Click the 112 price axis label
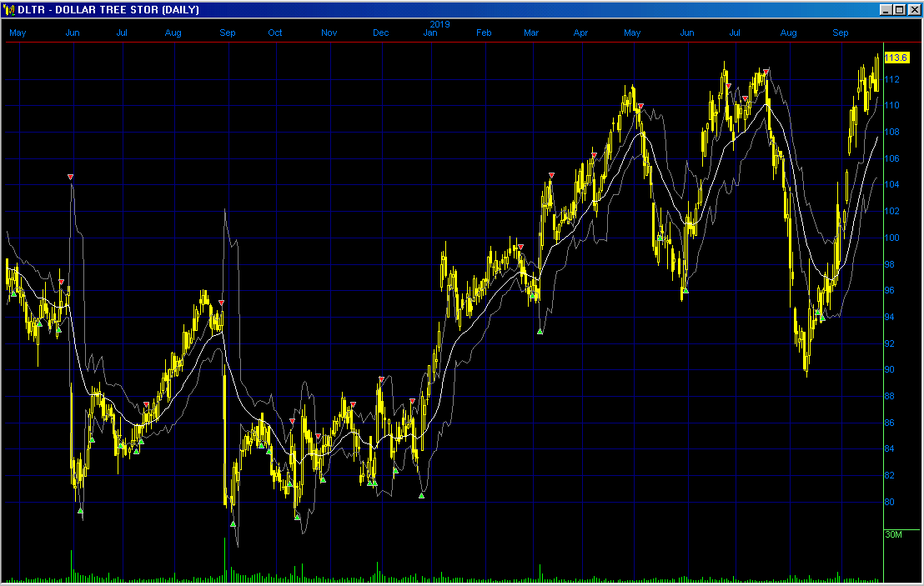 coord(891,79)
